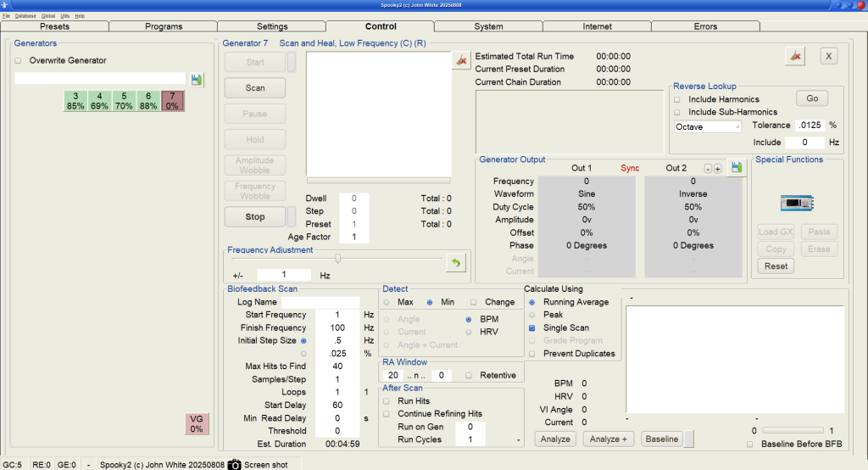Click the clear icon beside the frequency list
Image resolution: width=868 pixels, height=470 pixels.
point(460,60)
